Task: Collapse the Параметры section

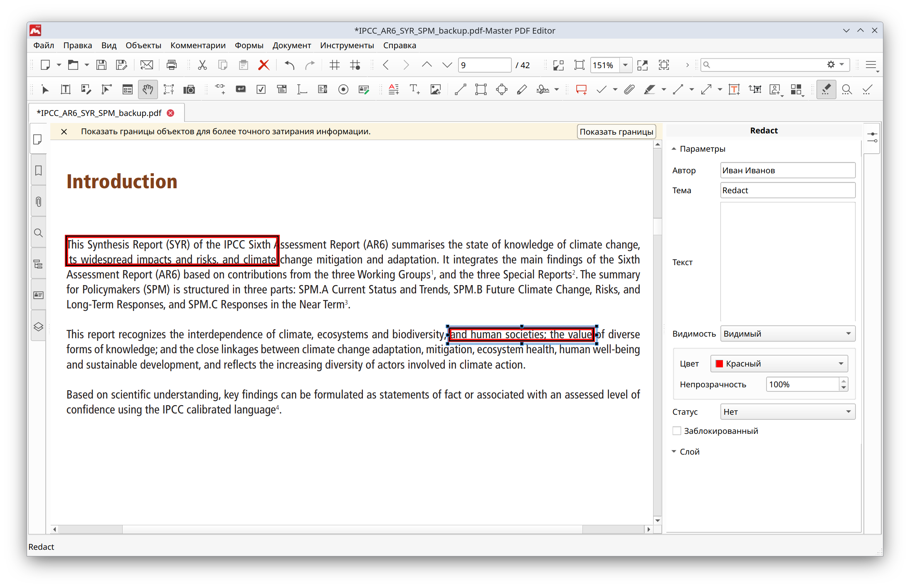Action: click(674, 149)
